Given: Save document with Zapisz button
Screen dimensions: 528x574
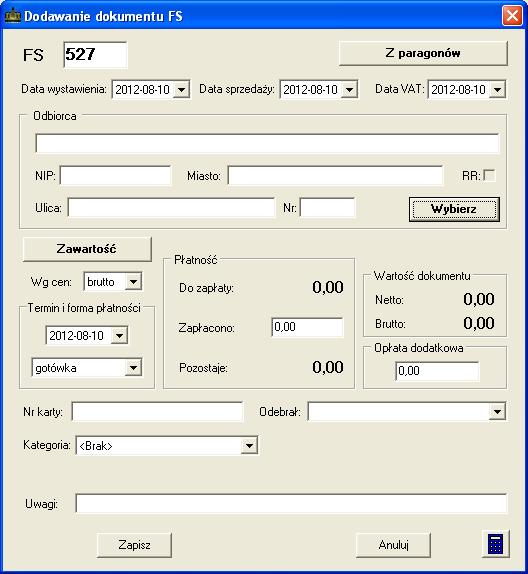Looking at the screenshot, I should tap(134, 545).
